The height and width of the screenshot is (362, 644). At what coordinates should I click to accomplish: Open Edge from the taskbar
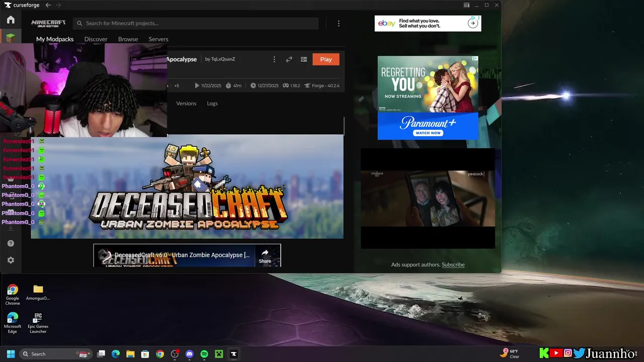tap(116, 354)
